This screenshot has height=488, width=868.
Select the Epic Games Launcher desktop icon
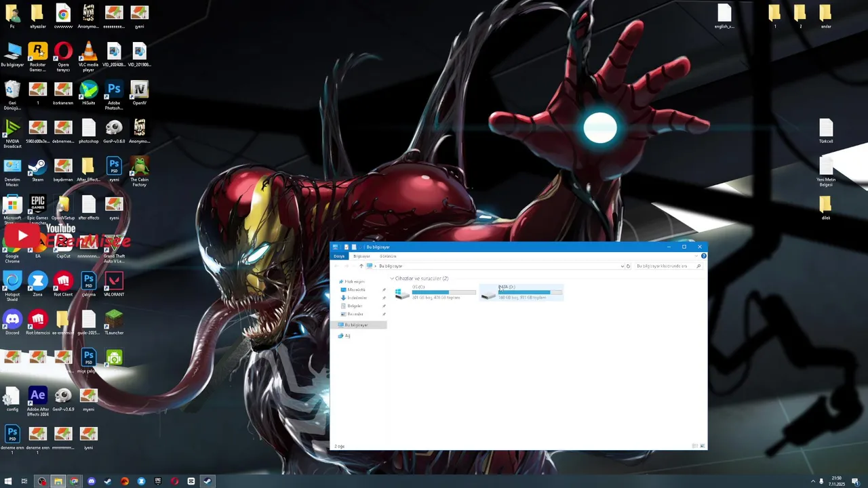[38, 209]
